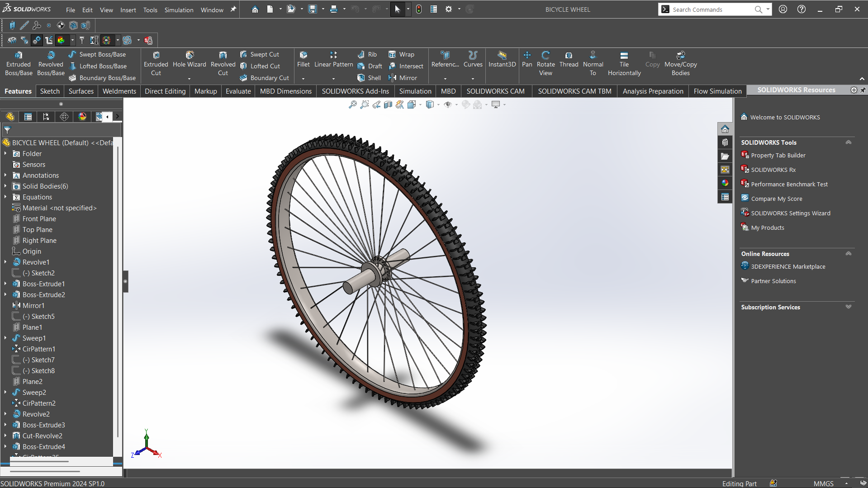This screenshot has height=488, width=868.
Task: Click the Center of Mass reference icon
Action: point(61,25)
